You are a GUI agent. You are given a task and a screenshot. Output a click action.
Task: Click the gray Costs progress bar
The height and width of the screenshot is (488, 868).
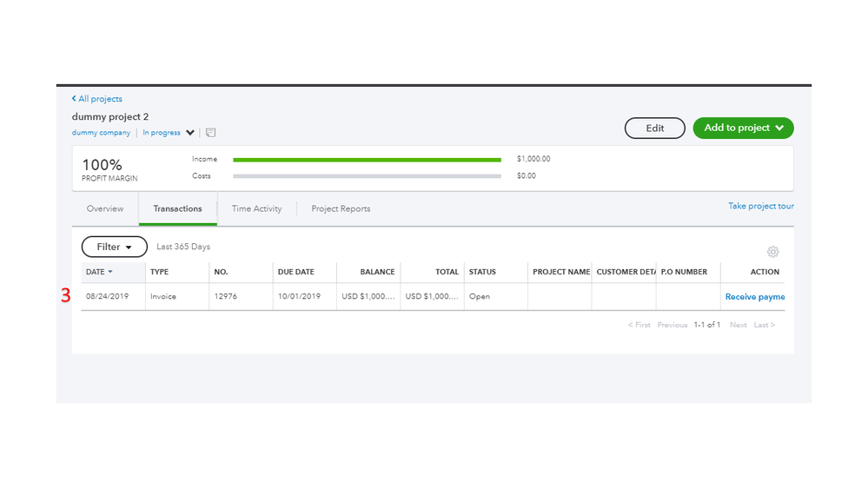point(367,176)
